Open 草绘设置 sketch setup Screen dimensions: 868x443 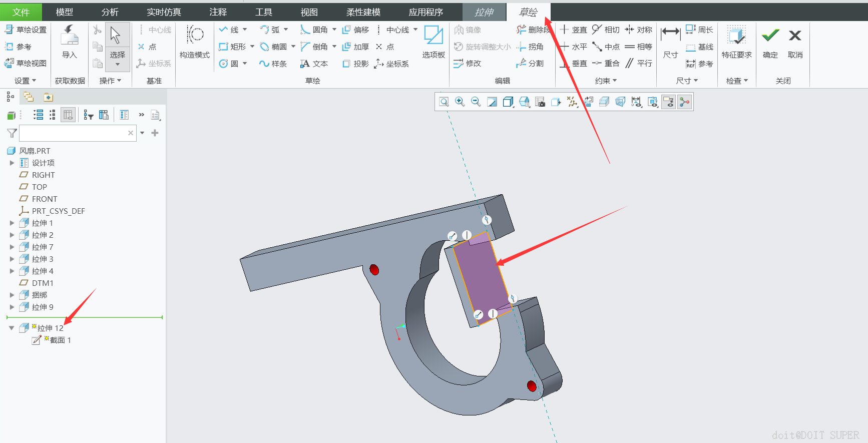coord(26,30)
